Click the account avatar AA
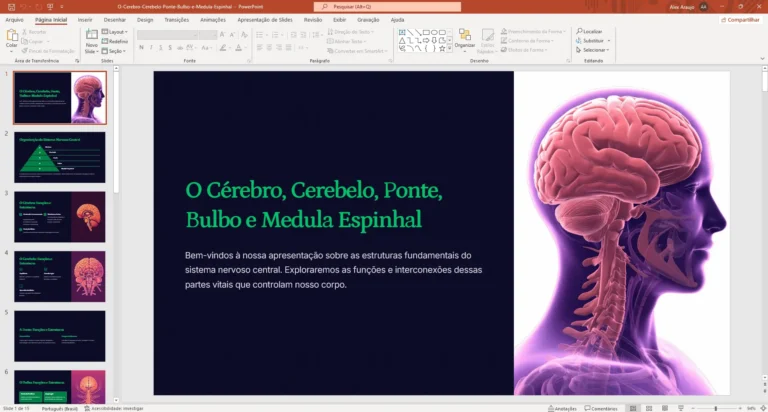Screen dimensions: 768x412 coord(704,7)
